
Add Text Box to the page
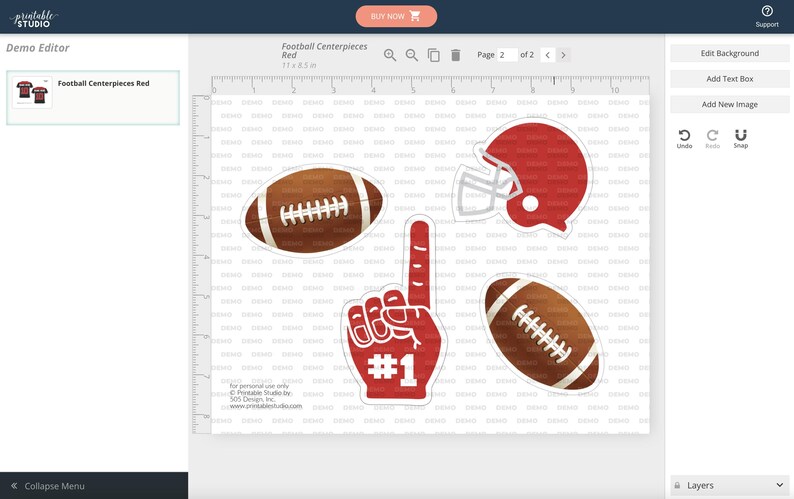730,79
